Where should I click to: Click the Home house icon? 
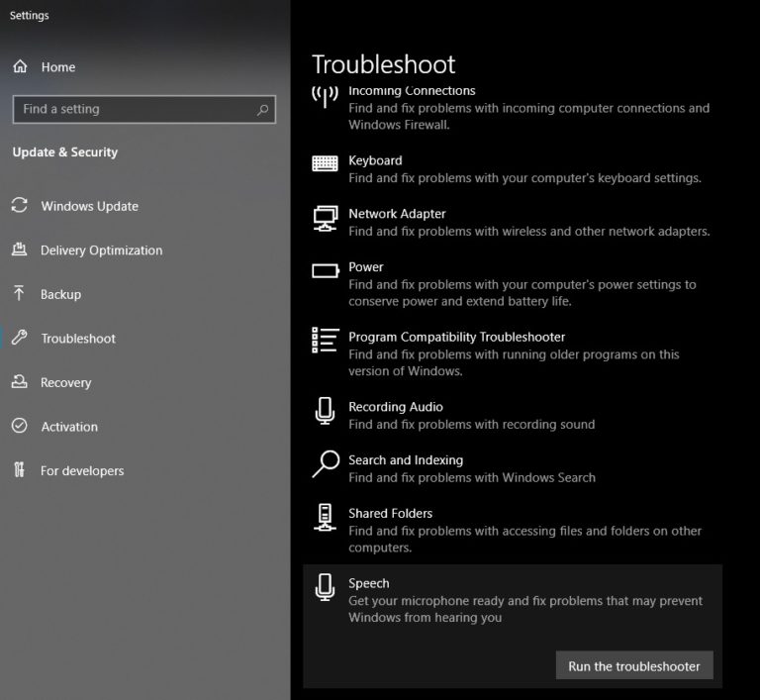pyautogui.click(x=20, y=66)
